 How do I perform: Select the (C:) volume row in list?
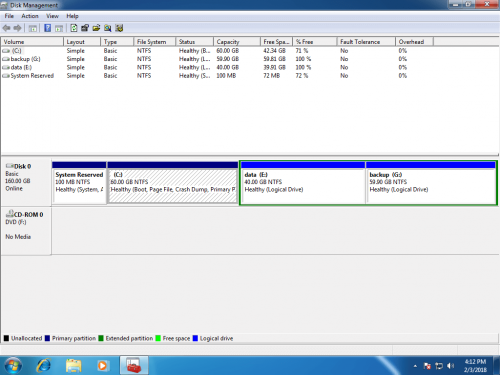(x=217, y=51)
